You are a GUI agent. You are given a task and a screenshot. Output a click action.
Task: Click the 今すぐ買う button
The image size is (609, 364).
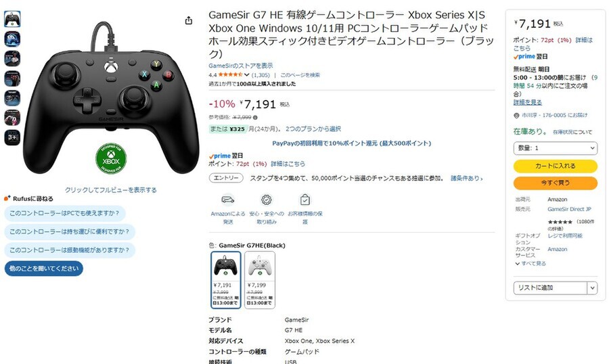click(x=555, y=183)
